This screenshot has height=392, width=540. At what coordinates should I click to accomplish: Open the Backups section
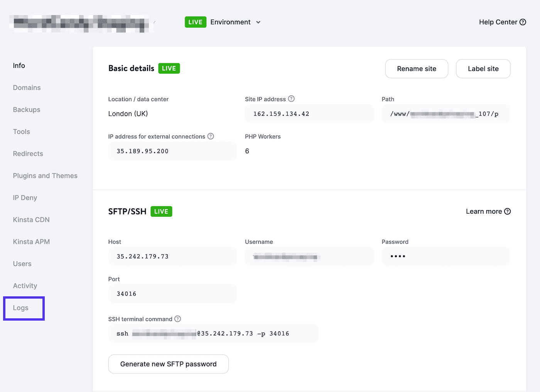tap(26, 110)
